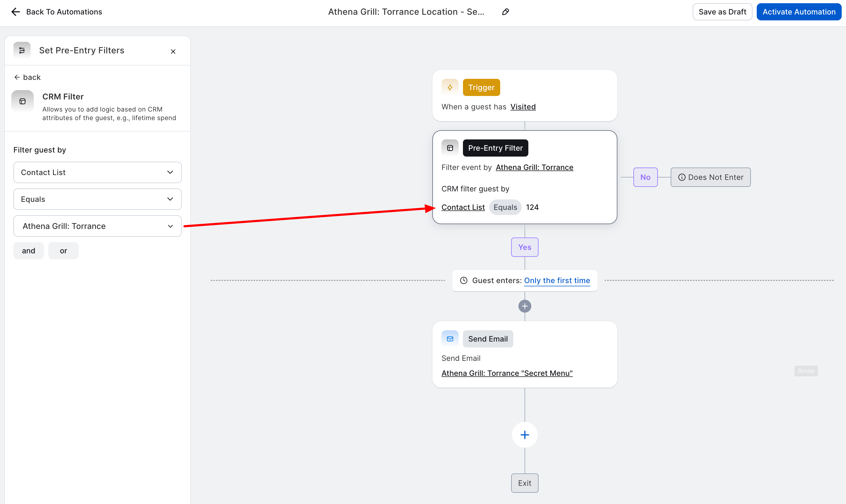Image resolution: width=846 pixels, height=504 pixels.
Task: Click Back To Automations text
Action: [64, 12]
